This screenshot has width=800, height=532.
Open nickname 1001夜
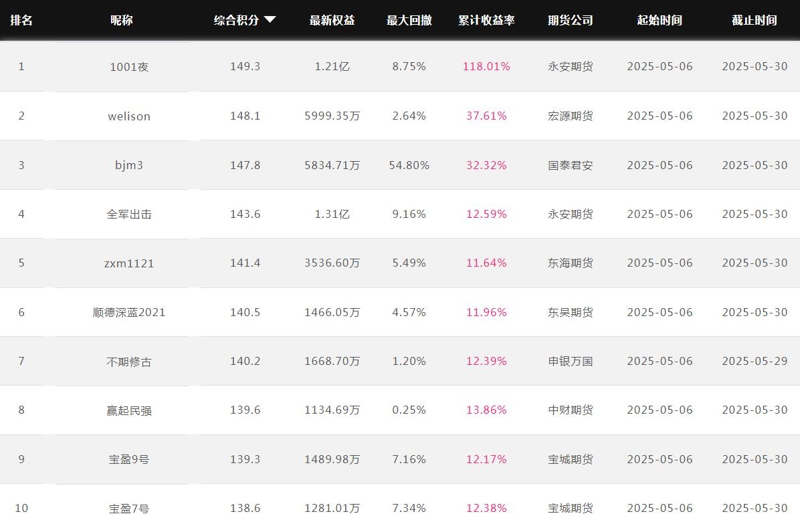point(129,67)
